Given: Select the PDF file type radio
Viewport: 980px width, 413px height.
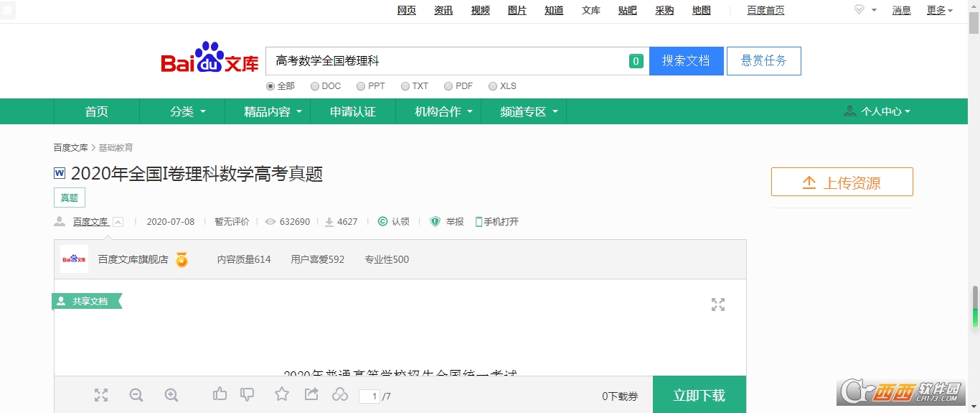Looking at the screenshot, I should [x=448, y=86].
